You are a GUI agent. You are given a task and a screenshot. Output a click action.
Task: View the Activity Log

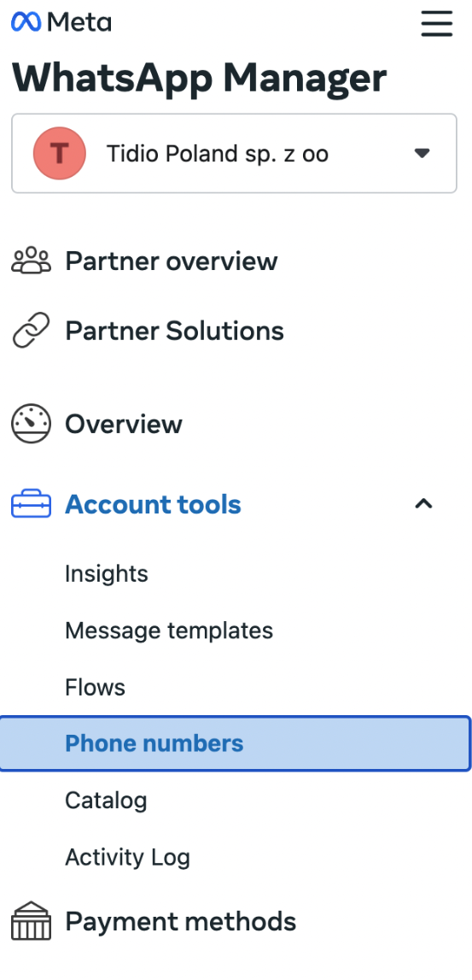[127, 858]
